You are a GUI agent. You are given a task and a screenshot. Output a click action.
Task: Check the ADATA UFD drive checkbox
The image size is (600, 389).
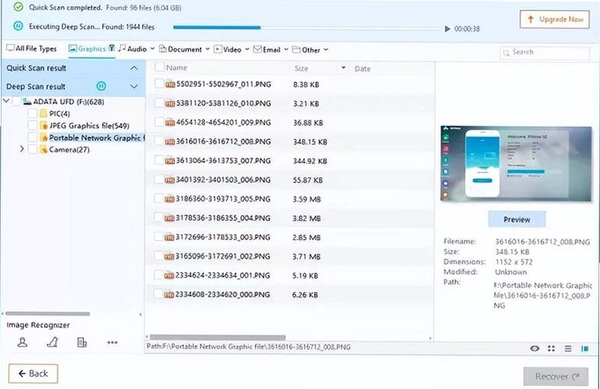pos(17,101)
